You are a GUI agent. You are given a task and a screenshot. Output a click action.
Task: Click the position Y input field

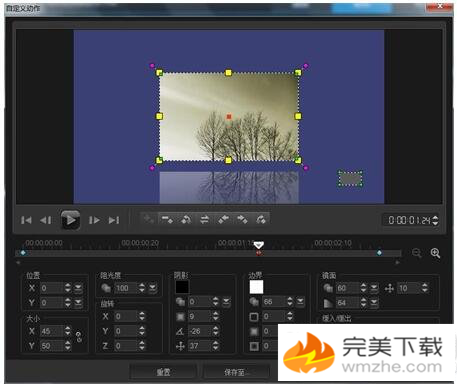[52, 302]
